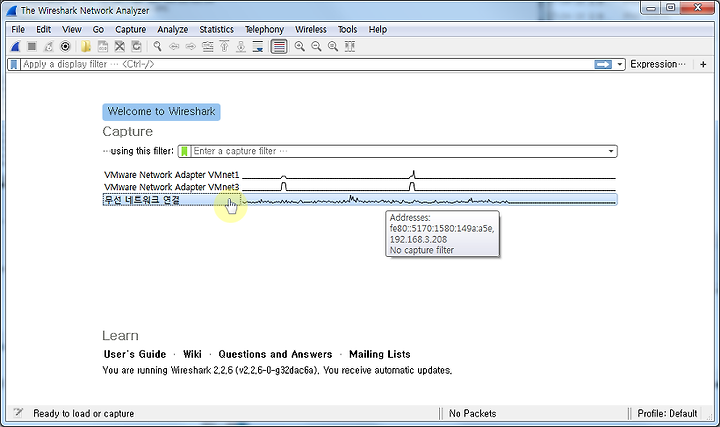Viewport: 720px width, 427px height.
Task: Open the display filter history dropdown
Action: [x=619, y=64]
